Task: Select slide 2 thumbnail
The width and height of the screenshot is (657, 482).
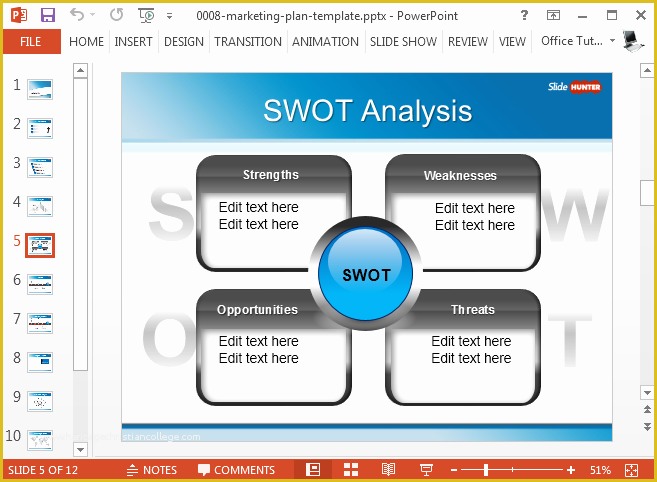Action: click(40, 128)
